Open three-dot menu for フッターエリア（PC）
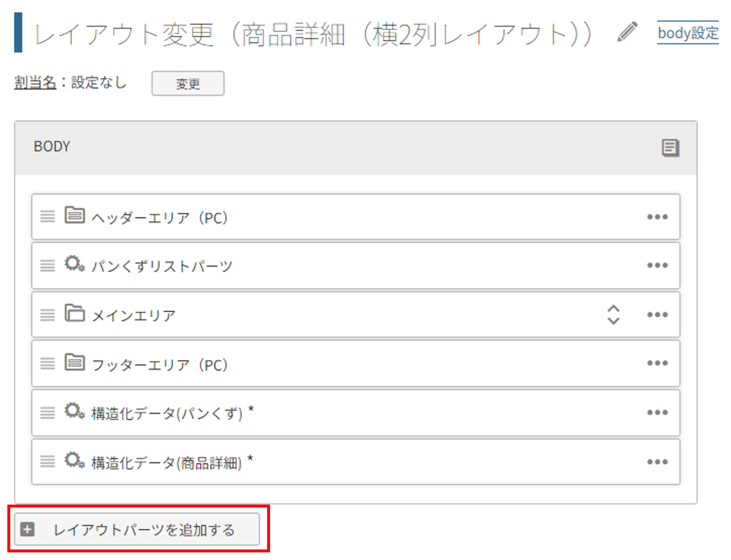 pos(657,363)
